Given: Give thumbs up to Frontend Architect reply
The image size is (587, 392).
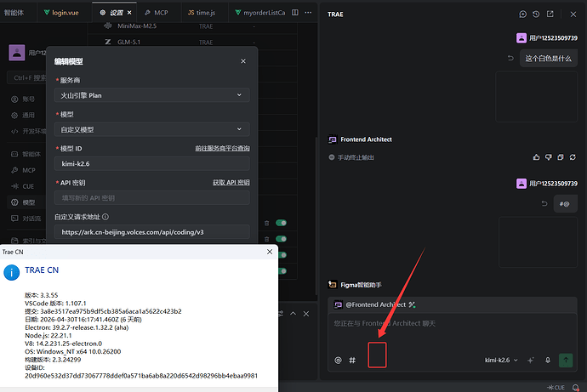Looking at the screenshot, I should pyautogui.click(x=537, y=157).
